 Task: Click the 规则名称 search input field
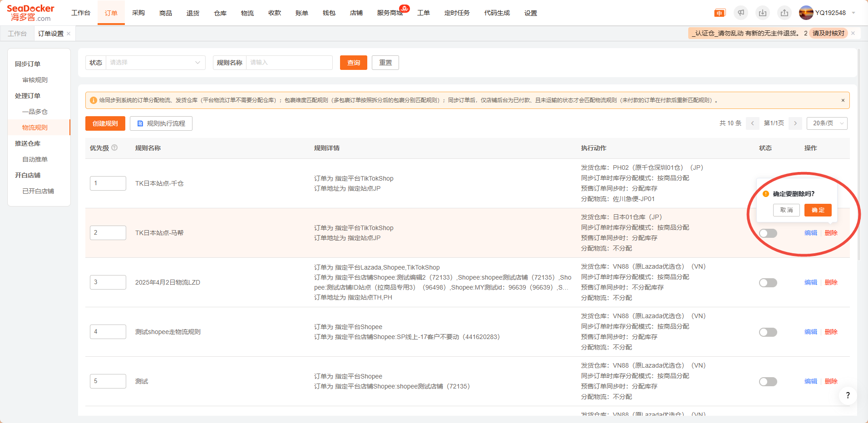289,63
